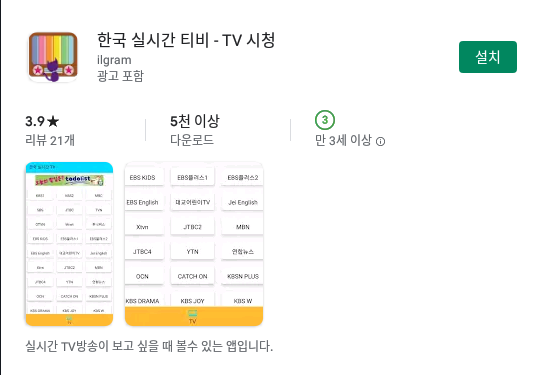Image resolution: width=537 pixels, height=375 pixels.
Task: Click the EBS KIDS channel tile
Action: coord(142,177)
